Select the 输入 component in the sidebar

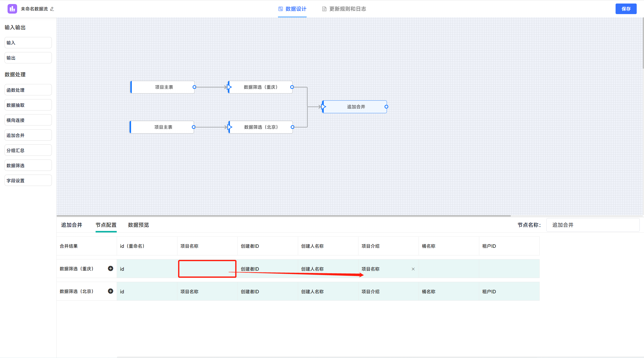(x=28, y=43)
